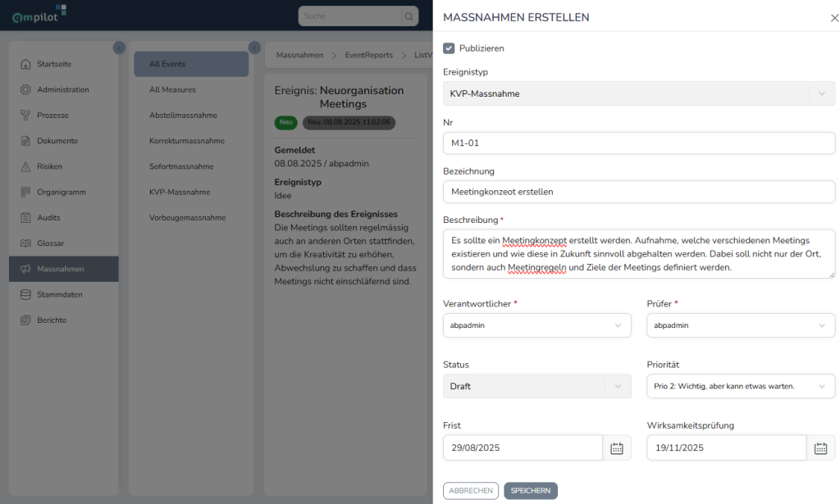Screen dimensions: 840x504
Task: Click the Risiken warning triangle icon
Action: point(25,166)
